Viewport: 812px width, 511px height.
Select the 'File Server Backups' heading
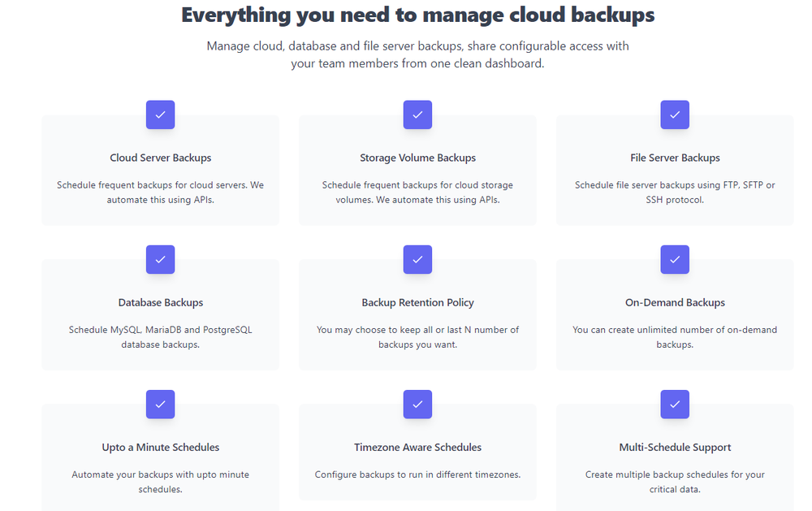pyautogui.click(x=675, y=158)
